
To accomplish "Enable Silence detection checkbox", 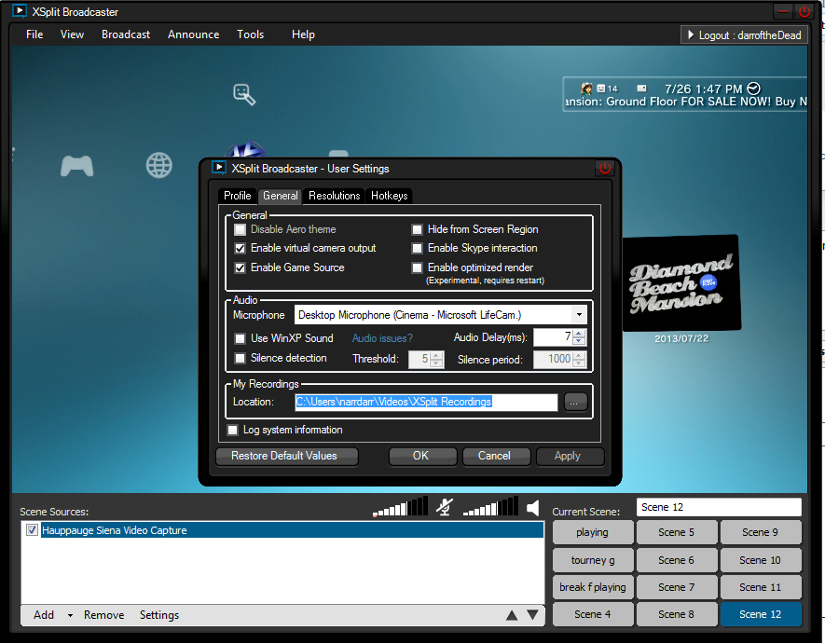I will point(240,358).
